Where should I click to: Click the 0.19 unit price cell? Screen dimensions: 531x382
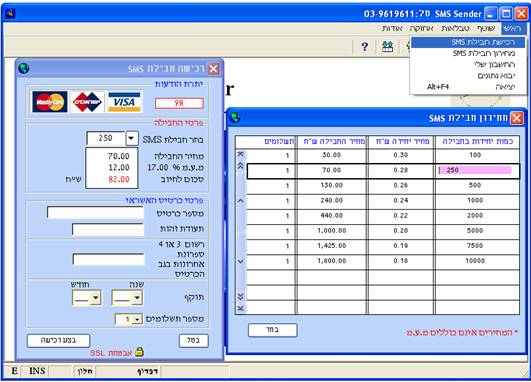point(401,246)
